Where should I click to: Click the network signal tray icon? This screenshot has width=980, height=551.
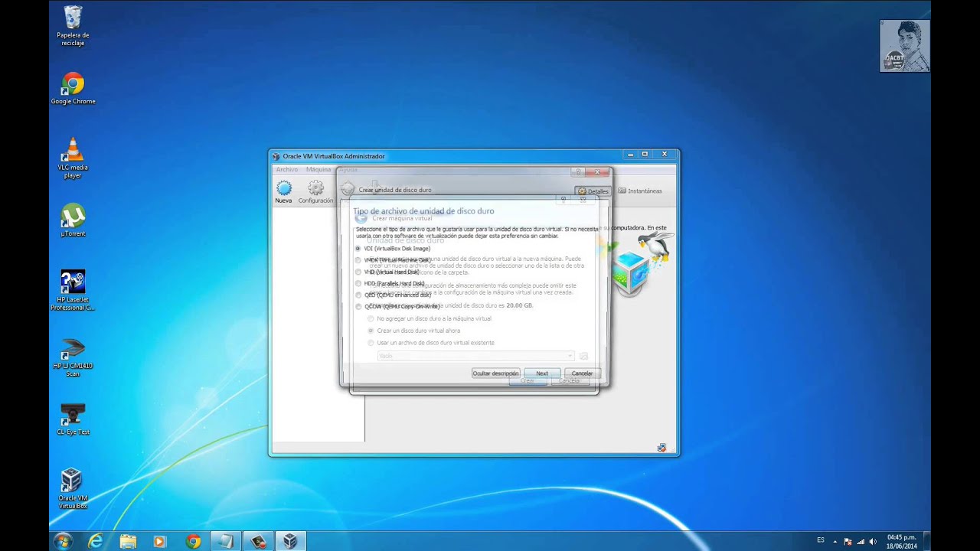pos(861,541)
